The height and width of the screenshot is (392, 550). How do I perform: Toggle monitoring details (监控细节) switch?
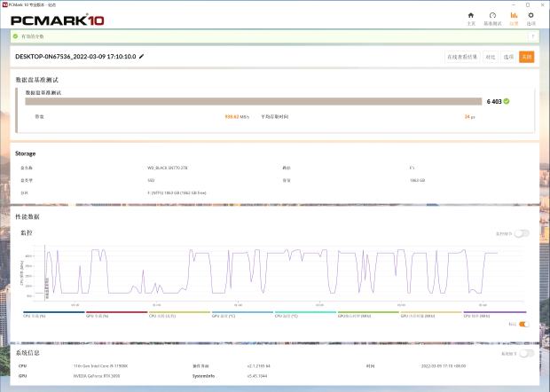[x=522, y=233]
